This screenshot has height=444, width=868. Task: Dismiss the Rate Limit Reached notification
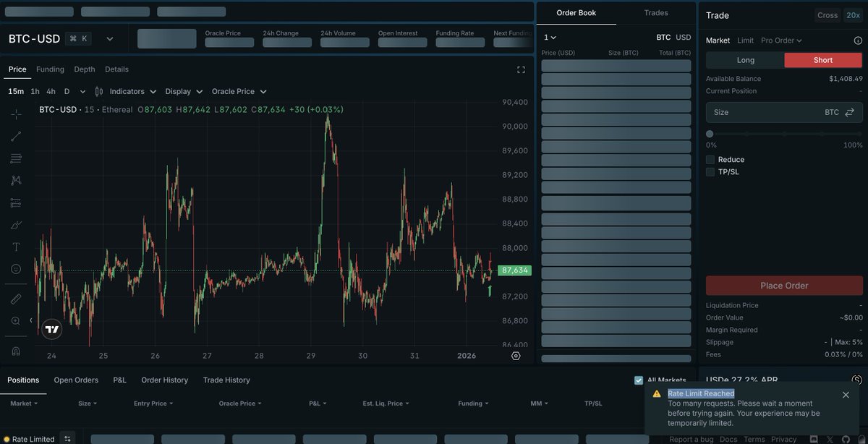click(846, 395)
